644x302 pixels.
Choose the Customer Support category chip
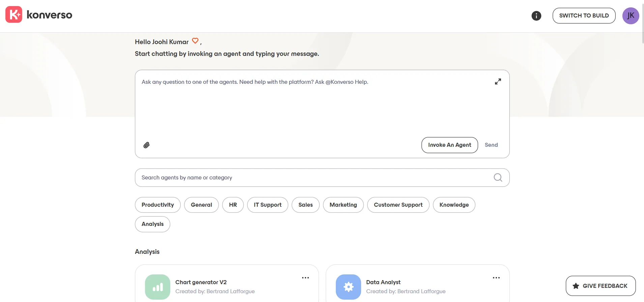pyautogui.click(x=398, y=205)
